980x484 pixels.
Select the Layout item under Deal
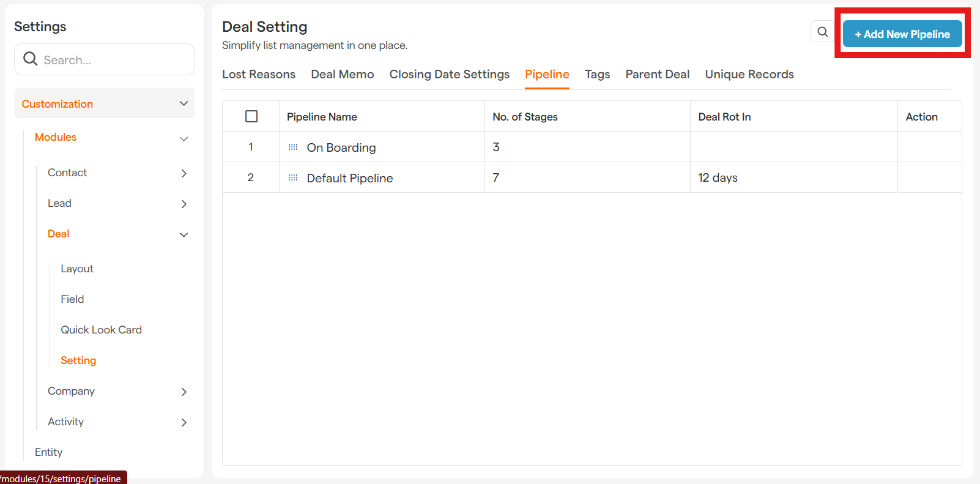tap(77, 269)
